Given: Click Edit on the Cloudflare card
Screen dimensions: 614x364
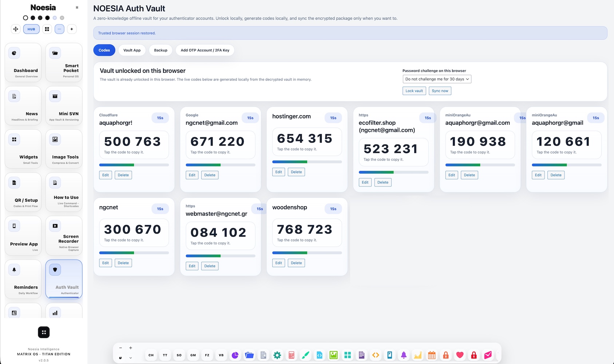Looking at the screenshot, I should point(106,175).
